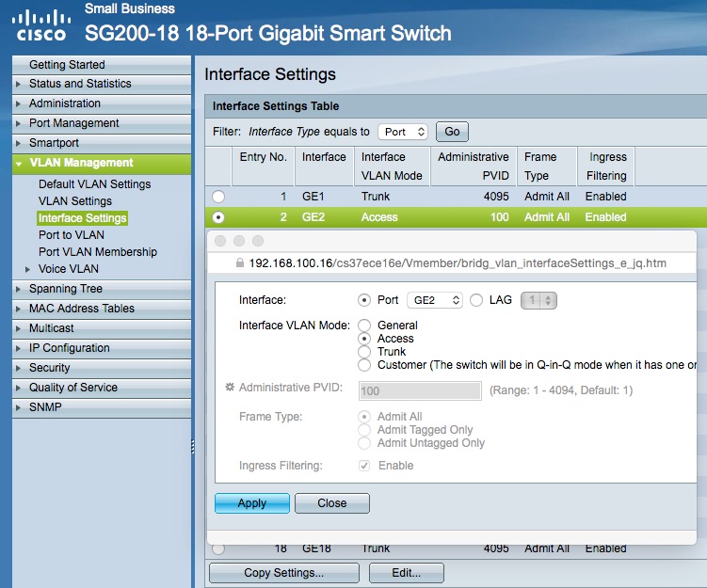Viewport: 707px width, 588px height.
Task: Open the GE2 port dropdown
Action: (435, 300)
